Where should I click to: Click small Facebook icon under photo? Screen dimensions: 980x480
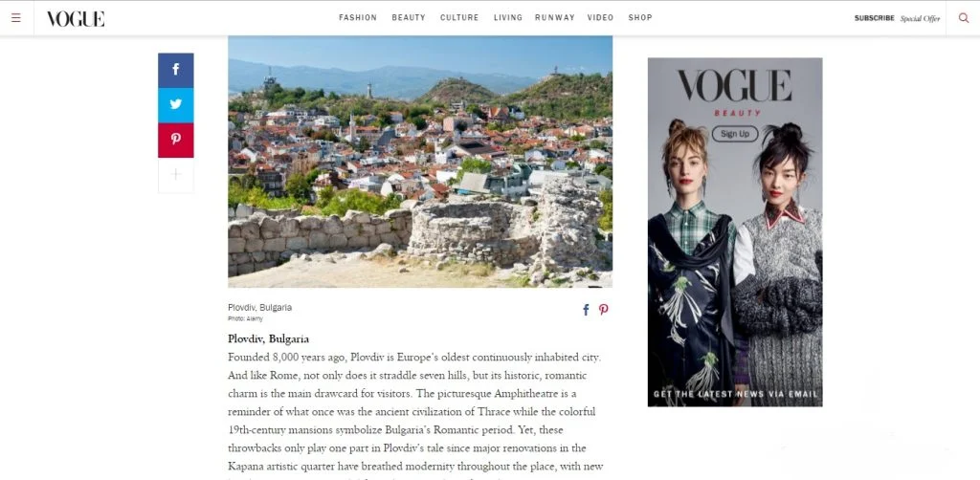586,310
